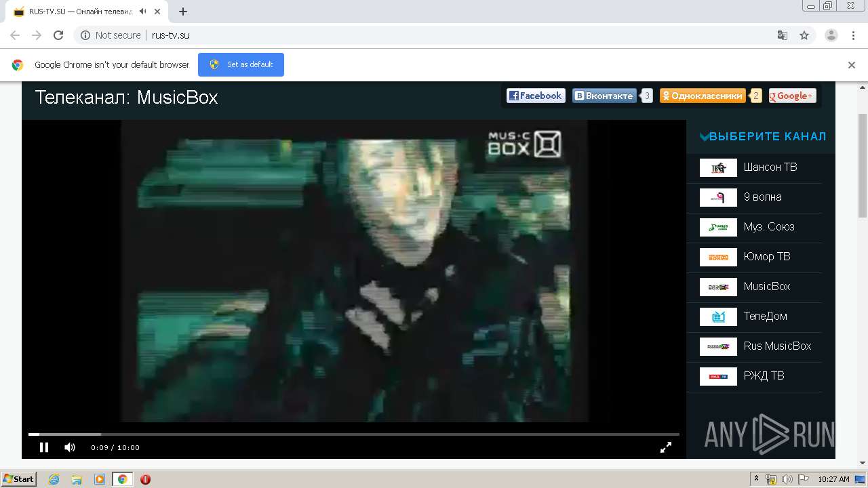The height and width of the screenshot is (488, 868).
Task: Open Action Center flag icon
Action: coord(804,479)
